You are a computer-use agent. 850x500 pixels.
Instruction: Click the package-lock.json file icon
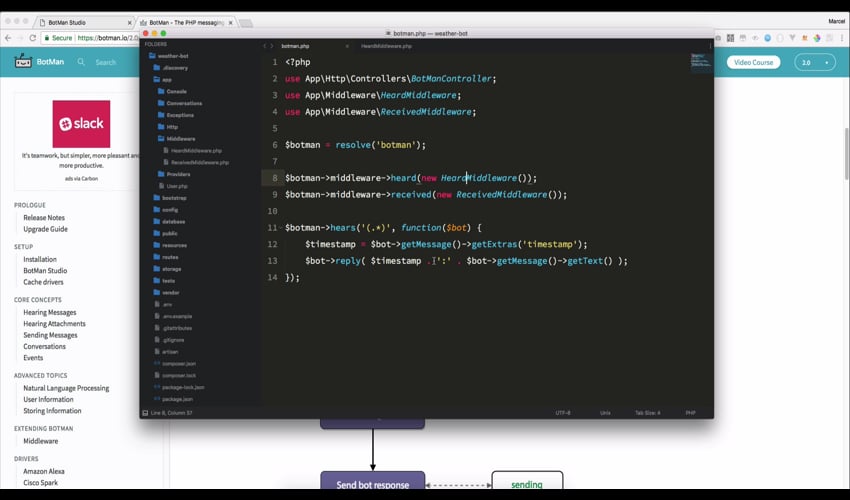point(157,387)
